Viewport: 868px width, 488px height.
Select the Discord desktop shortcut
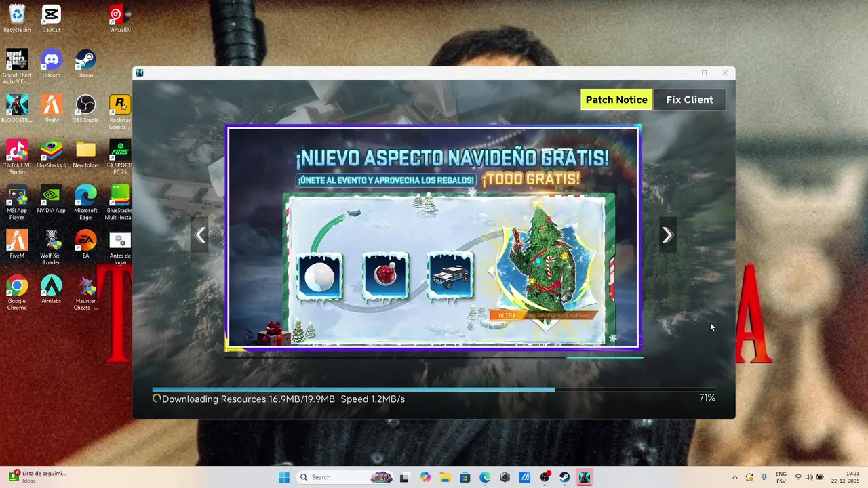[52, 64]
